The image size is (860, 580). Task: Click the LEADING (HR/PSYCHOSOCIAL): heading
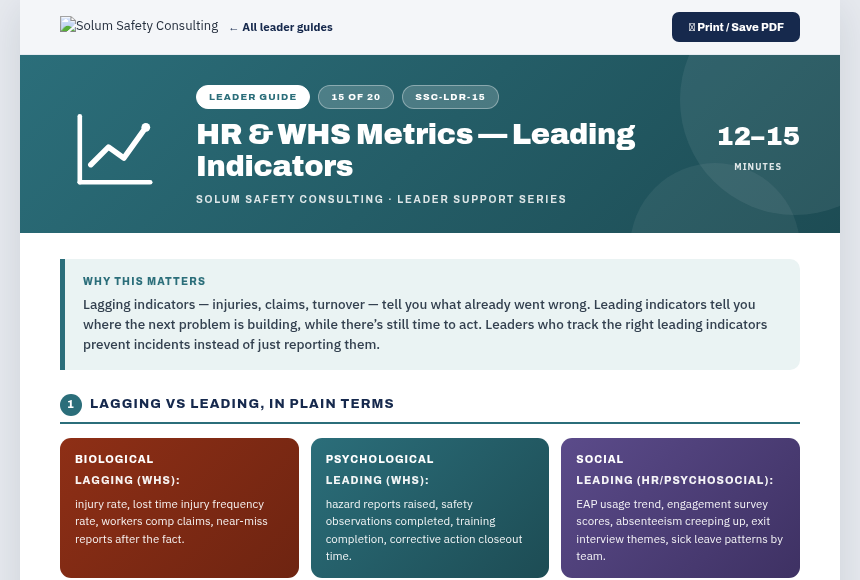pos(675,480)
